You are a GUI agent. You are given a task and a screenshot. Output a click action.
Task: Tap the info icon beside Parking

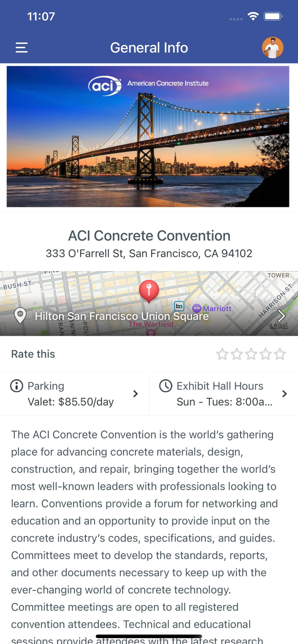16,385
